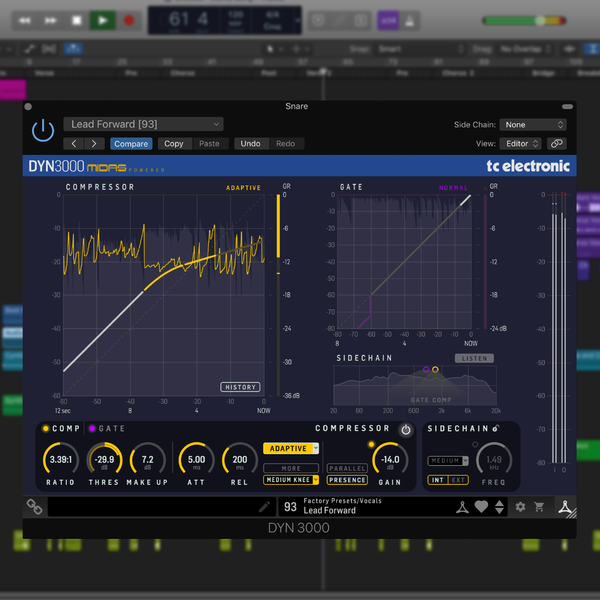Favorite the preset with heart icon
The width and height of the screenshot is (600, 600).
point(481,507)
